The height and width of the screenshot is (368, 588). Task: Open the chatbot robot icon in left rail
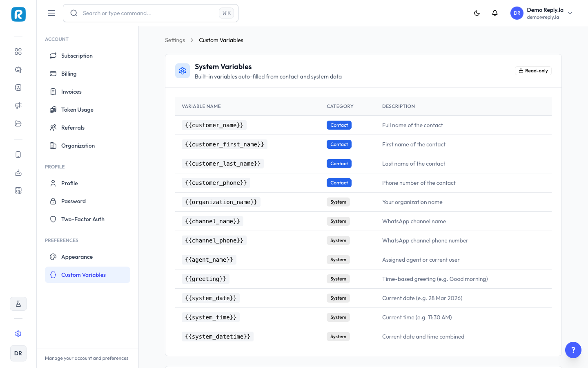pos(18,70)
